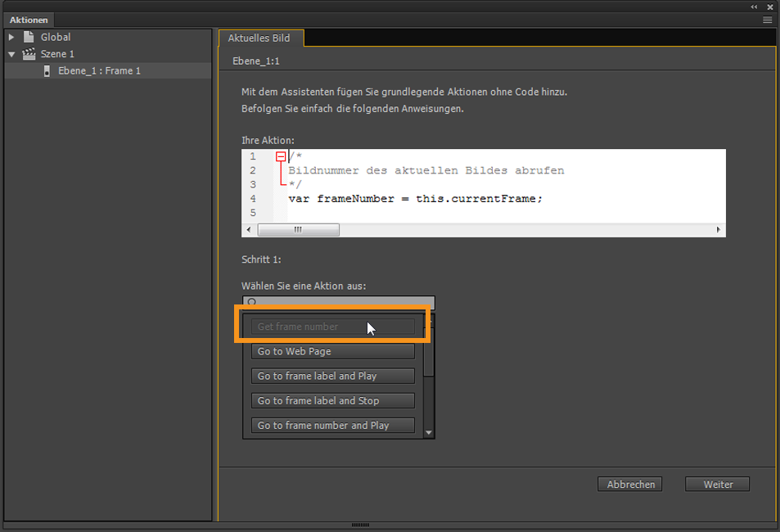This screenshot has height=532, width=780.
Task: Click the horizontal scrollbar thumb below the code
Action: 299,229
